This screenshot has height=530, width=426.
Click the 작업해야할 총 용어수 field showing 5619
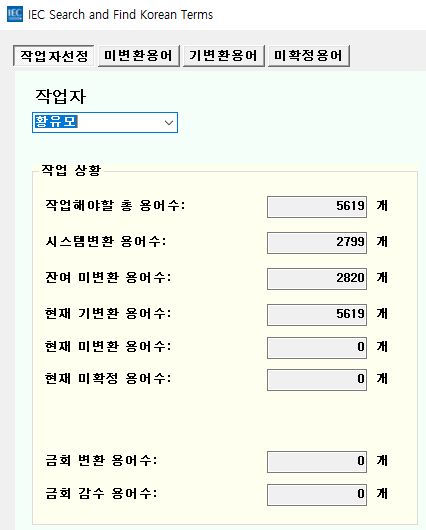317,207
